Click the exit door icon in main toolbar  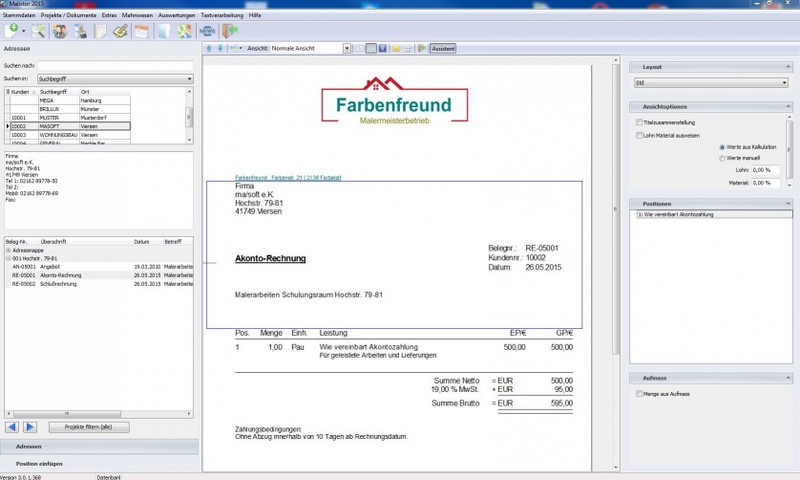(230, 31)
